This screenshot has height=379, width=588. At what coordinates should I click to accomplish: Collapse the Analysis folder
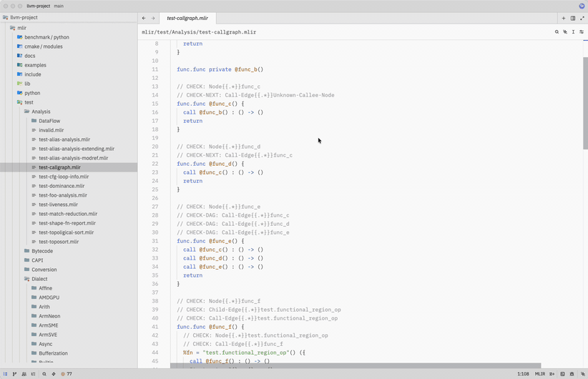click(x=41, y=112)
